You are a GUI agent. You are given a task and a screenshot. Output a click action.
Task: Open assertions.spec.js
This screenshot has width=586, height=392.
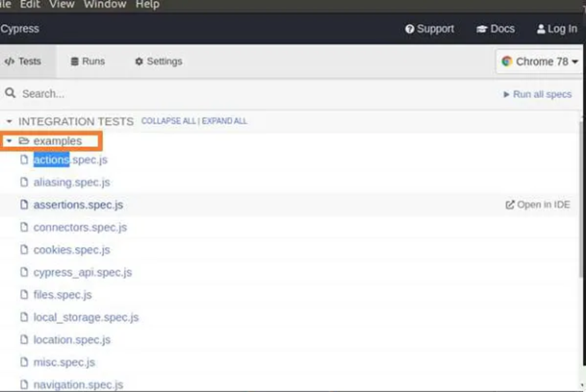78,205
